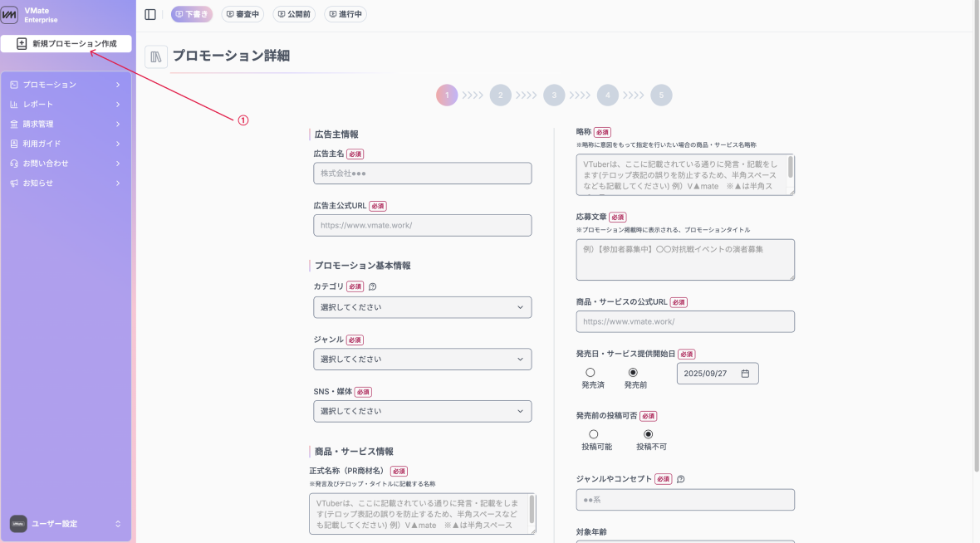980x543 pixels.
Task: Switch to the 進行中 tab
Action: (x=345, y=14)
